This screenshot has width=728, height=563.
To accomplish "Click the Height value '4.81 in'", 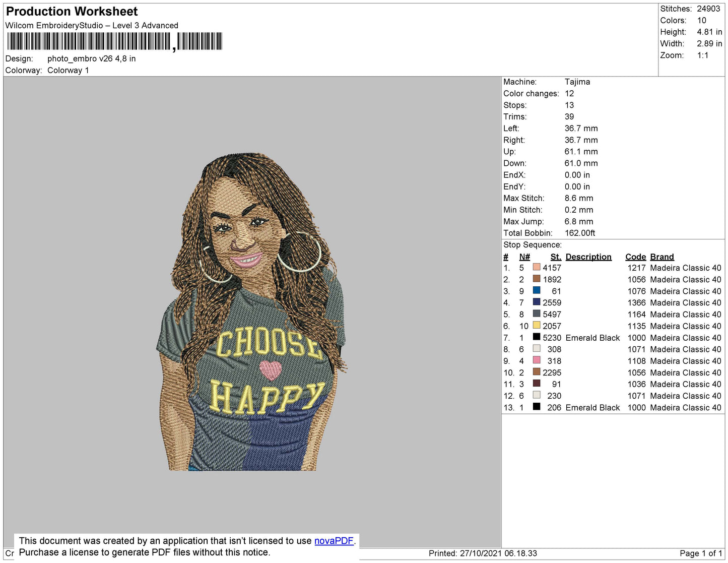I will coord(709,32).
